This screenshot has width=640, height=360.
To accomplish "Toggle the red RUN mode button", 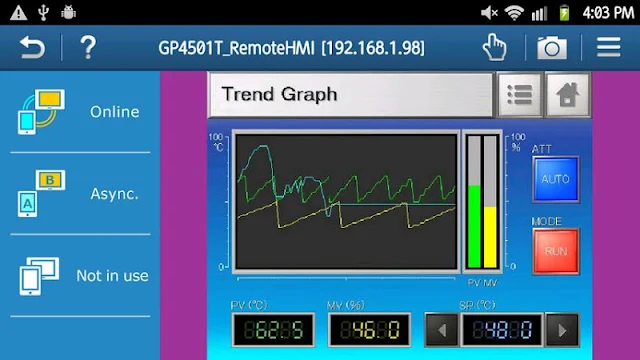I will coord(556,251).
